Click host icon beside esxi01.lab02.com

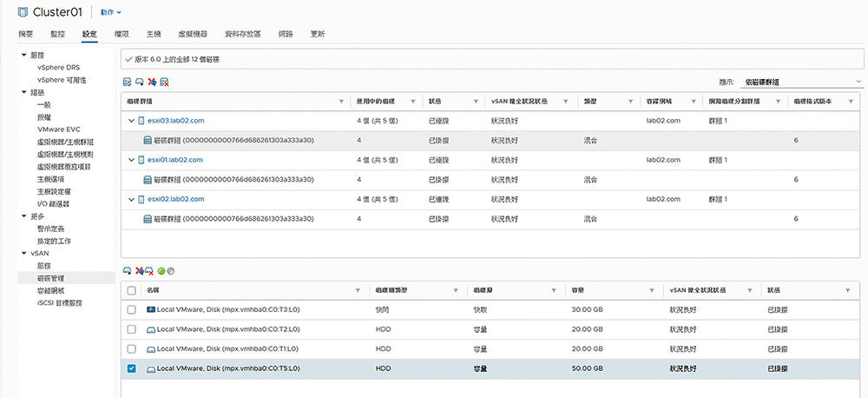coord(141,160)
